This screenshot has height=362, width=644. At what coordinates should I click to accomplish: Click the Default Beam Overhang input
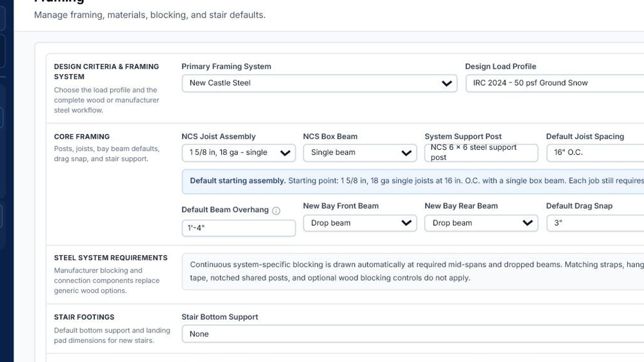click(x=238, y=228)
